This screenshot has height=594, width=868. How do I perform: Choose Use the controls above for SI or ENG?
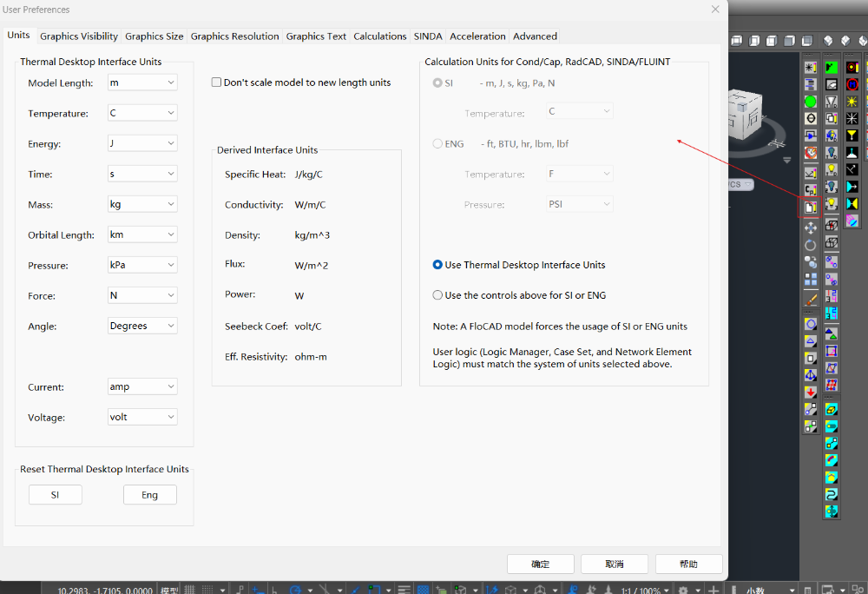[x=438, y=295]
